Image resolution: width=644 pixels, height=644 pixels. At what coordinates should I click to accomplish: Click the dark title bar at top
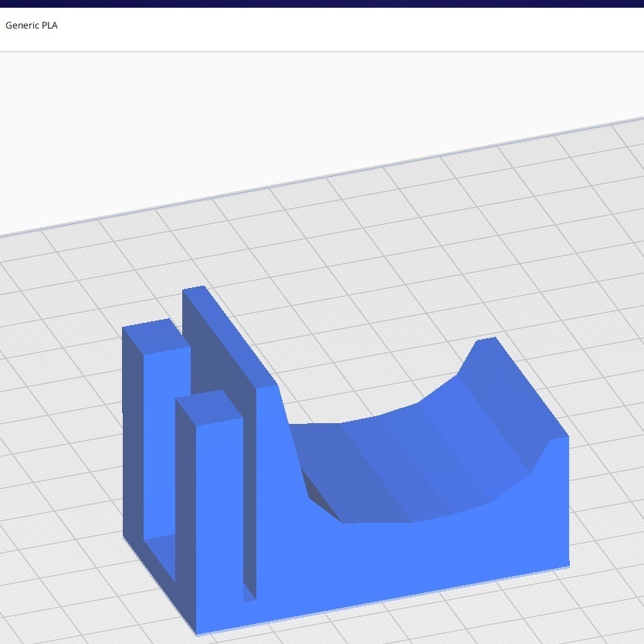(x=322, y=3)
